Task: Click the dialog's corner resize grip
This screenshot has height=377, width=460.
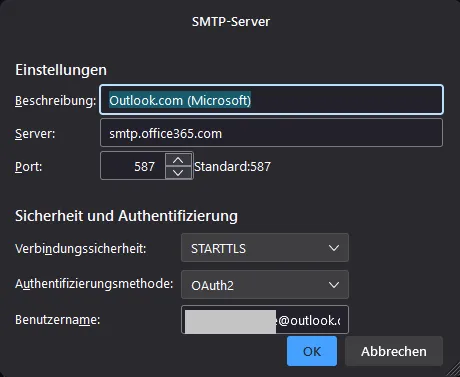Action: coord(453,370)
